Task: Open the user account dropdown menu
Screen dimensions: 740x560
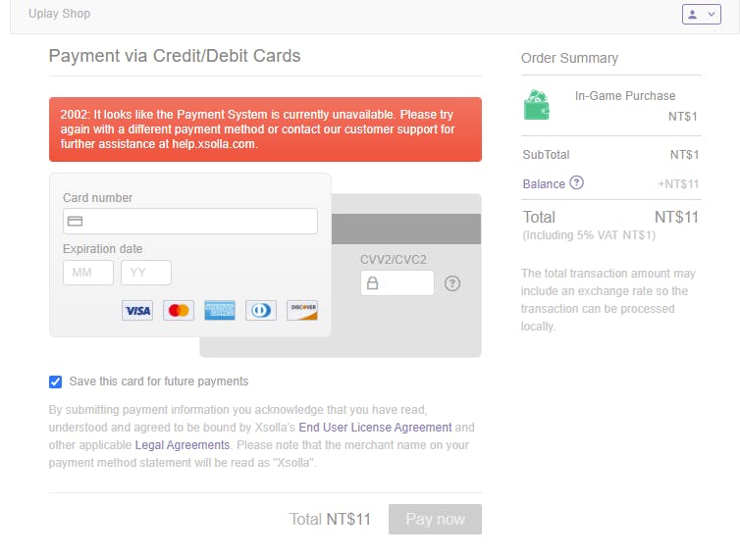Action: 702,14
